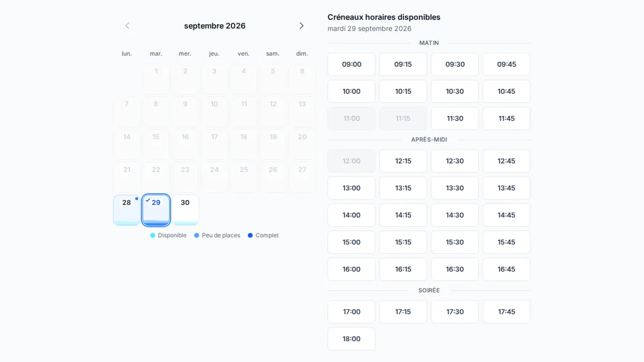The width and height of the screenshot is (644, 362).
Task: Go to the next month with right chevron
Action: point(302,26)
